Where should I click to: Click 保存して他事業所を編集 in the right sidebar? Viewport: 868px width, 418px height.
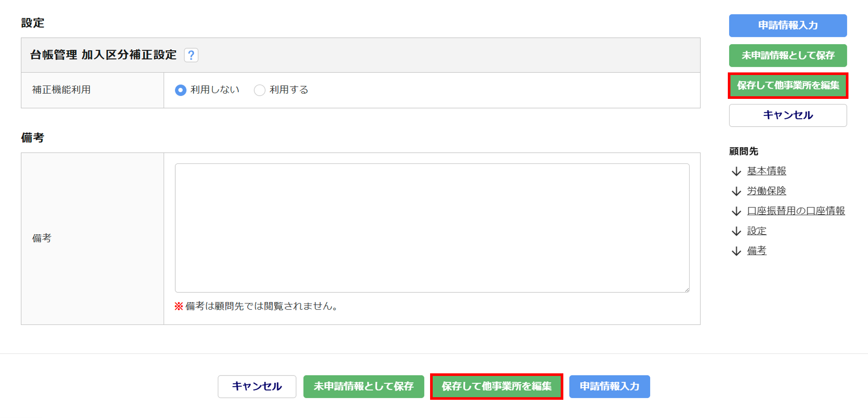[x=788, y=85]
